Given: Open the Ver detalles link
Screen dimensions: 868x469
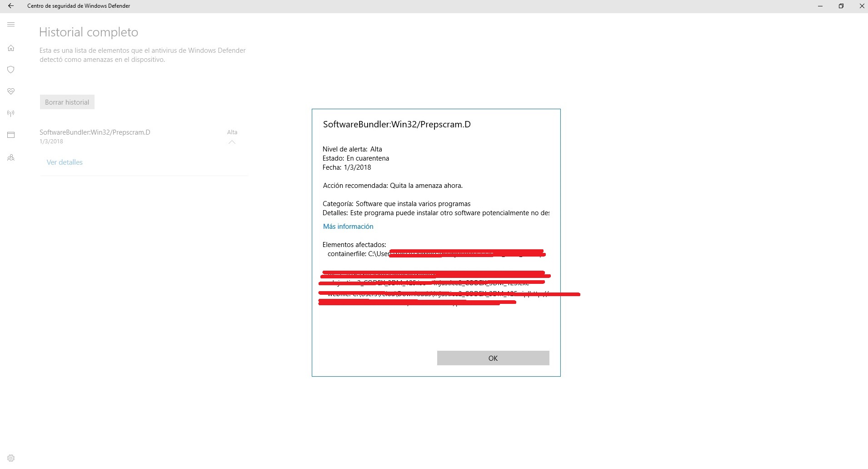Looking at the screenshot, I should click(x=65, y=162).
